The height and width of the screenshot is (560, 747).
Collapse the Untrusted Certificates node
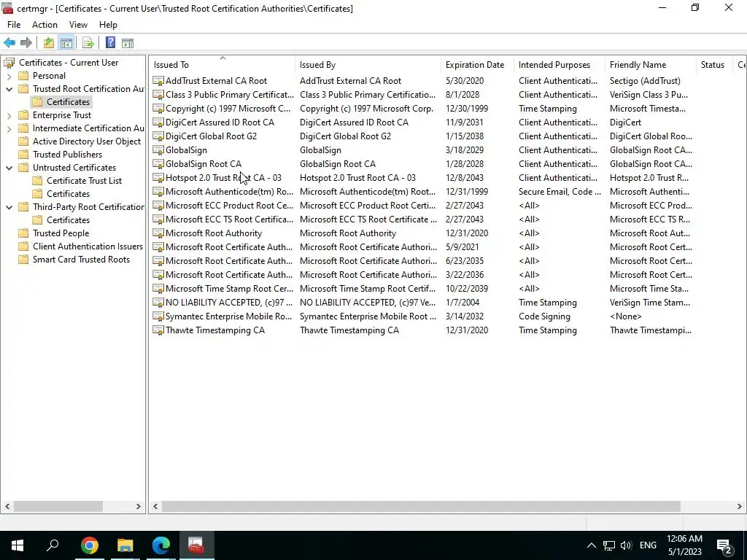coord(9,168)
